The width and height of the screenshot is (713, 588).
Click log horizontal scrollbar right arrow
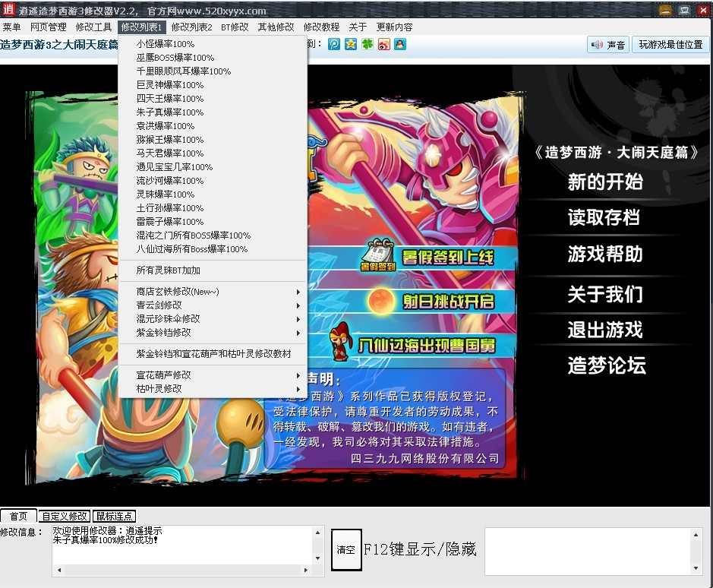point(306,570)
